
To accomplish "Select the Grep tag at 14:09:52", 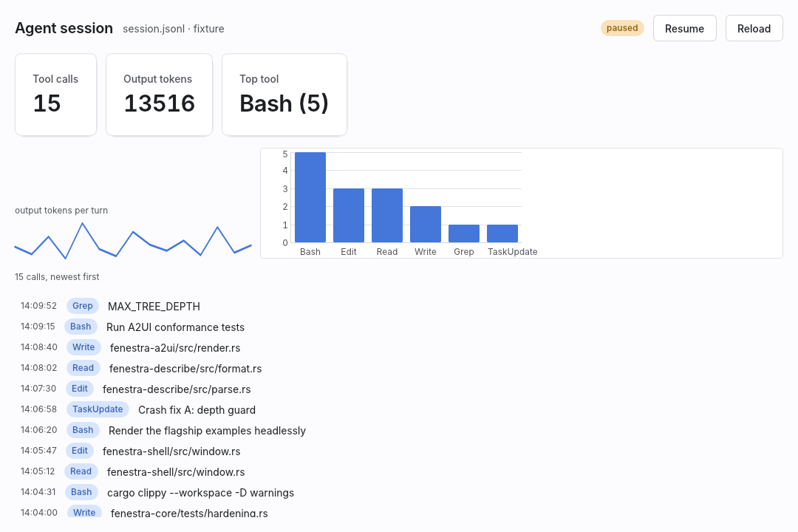I will pyautogui.click(x=83, y=306).
